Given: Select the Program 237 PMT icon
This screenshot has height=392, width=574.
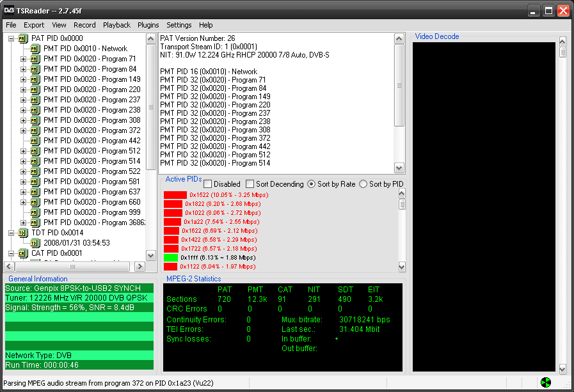Looking at the screenshot, I should coord(35,100).
